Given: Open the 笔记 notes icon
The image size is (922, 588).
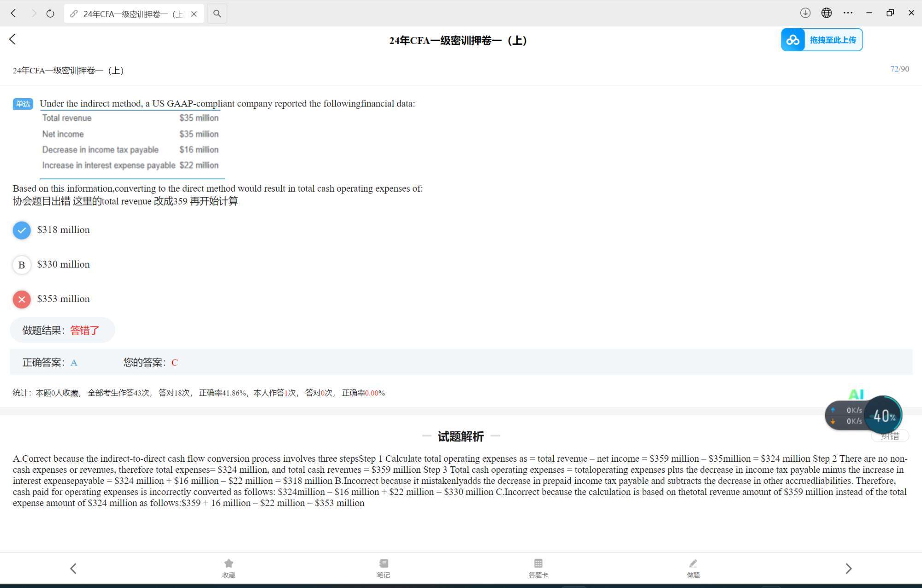Looking at the screenshot, I should pyautogui.click(x=384, y=564).
